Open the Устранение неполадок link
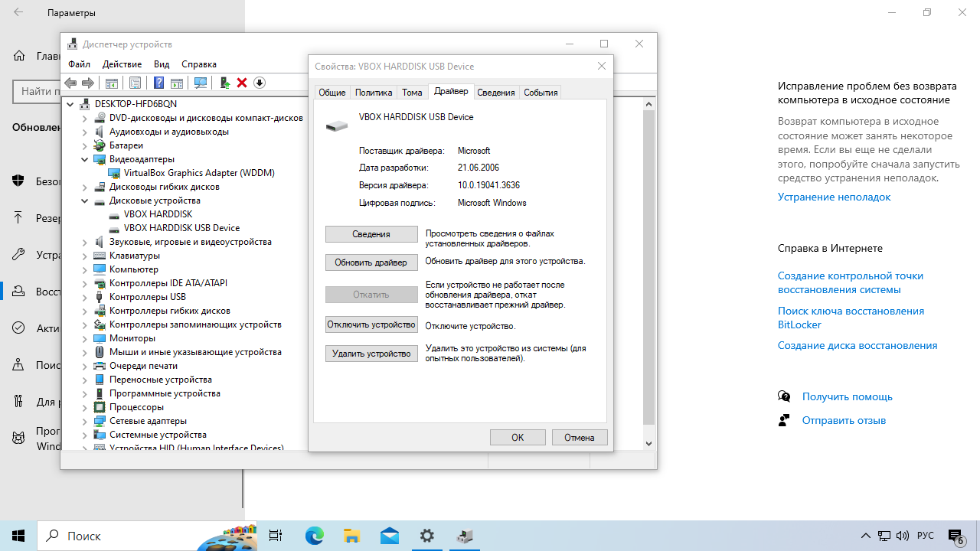980x551 pixels. (x=834, y=197)
